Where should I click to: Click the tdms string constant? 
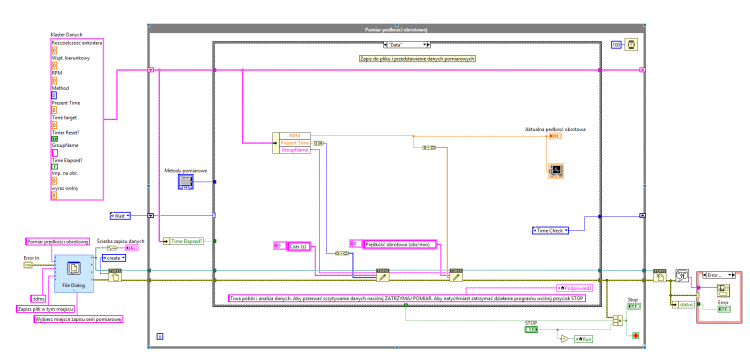(x=37, y=299)
